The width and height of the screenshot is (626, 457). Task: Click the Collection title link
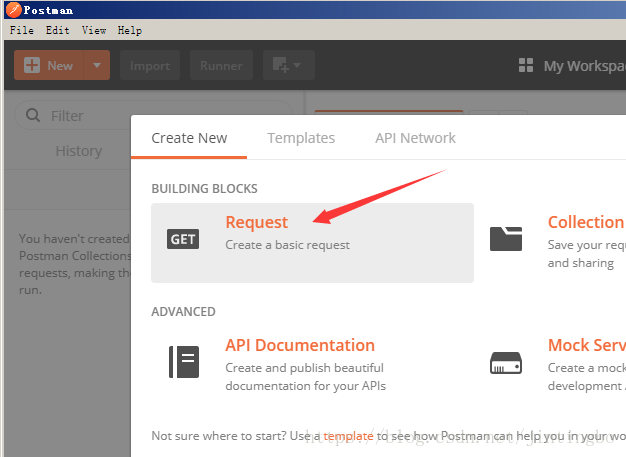tap(586, 222)
